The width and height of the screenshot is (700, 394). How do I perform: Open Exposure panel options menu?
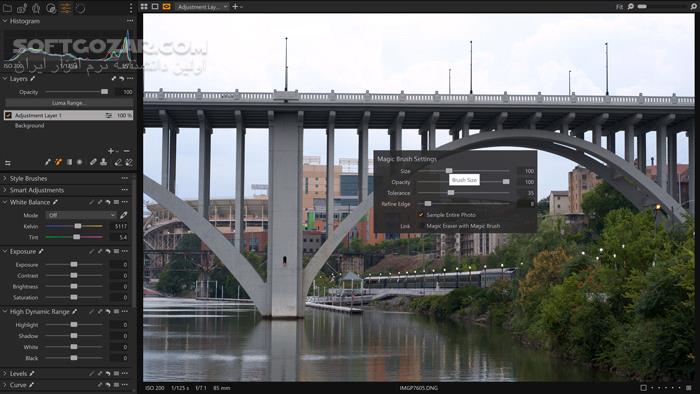(x=125, y=252)
